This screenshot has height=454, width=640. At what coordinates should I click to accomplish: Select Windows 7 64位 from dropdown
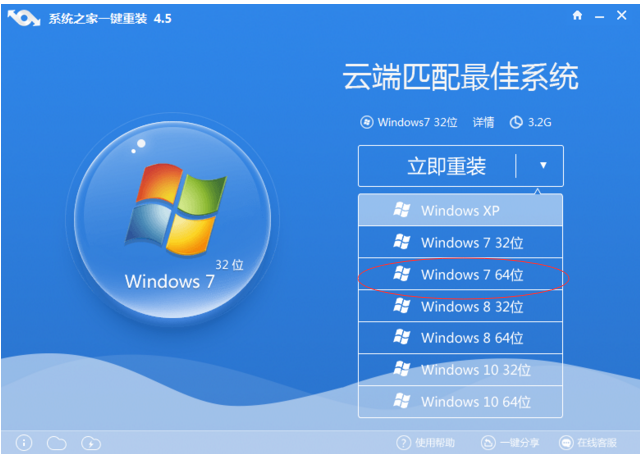pos(460,274)
